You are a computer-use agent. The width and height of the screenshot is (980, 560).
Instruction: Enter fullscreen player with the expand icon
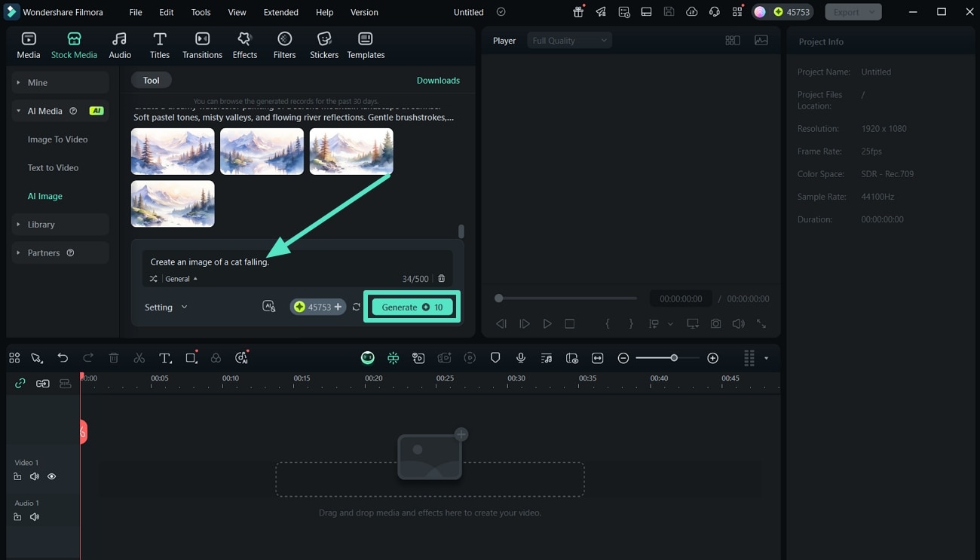point(761,323)
